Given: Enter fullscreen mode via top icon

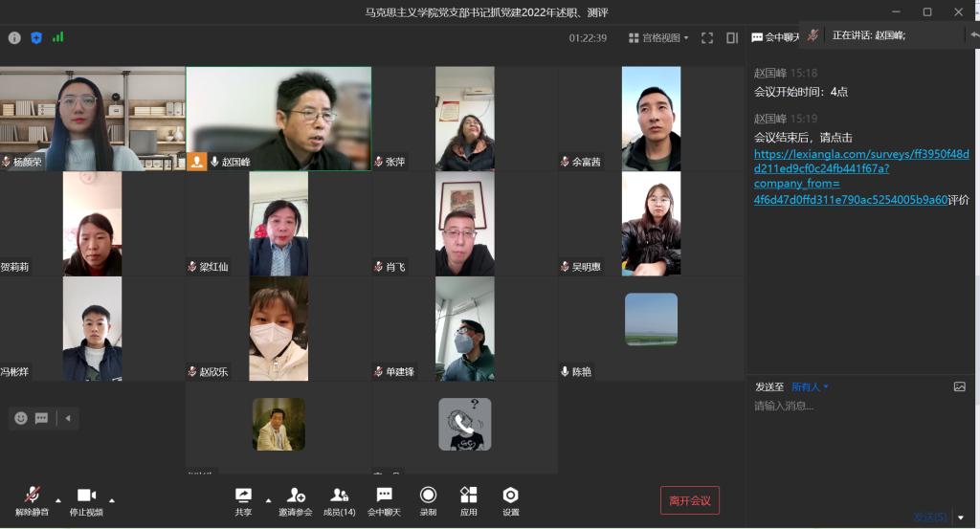Looking at the screenshot, I should point(707,38).
